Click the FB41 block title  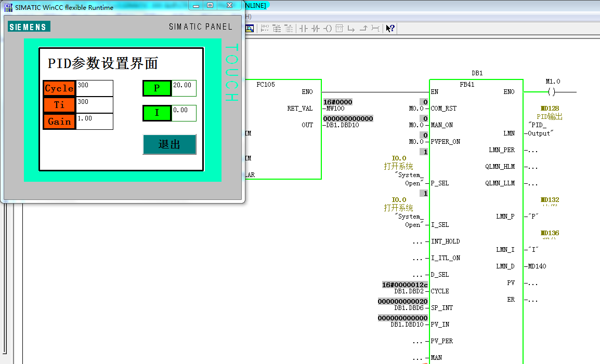point(467,85)
